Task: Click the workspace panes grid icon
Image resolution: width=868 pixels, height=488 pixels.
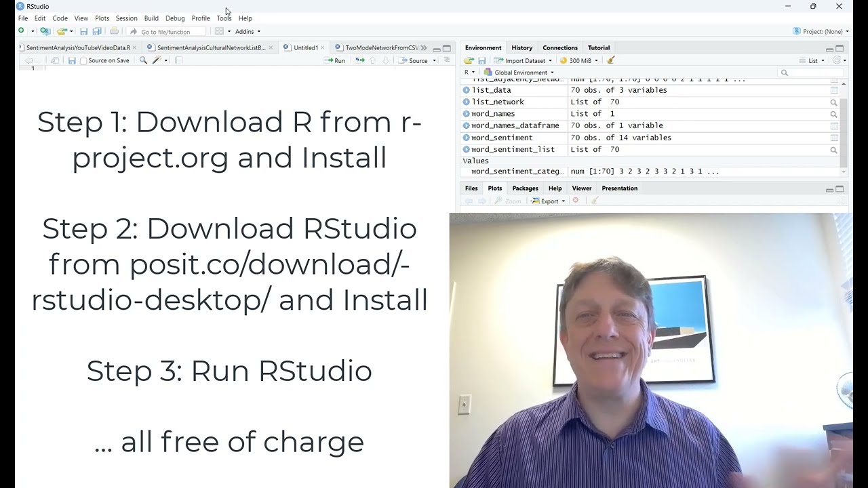Action: pos(219,31)
